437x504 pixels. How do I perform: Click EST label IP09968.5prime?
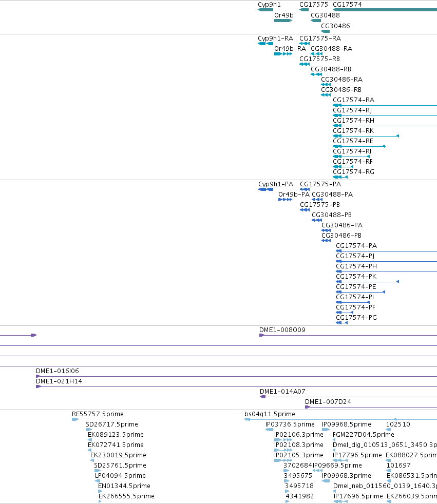(346, 424)
